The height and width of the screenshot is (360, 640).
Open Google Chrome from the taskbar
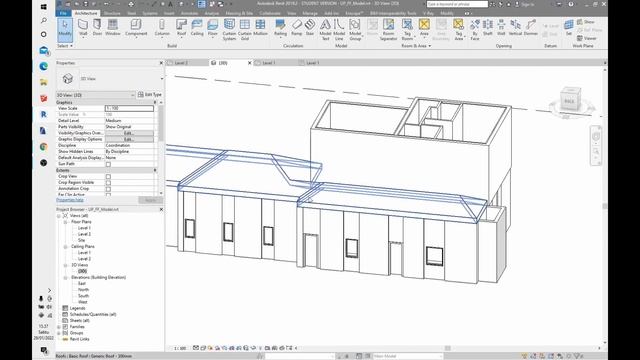[44, 147]
